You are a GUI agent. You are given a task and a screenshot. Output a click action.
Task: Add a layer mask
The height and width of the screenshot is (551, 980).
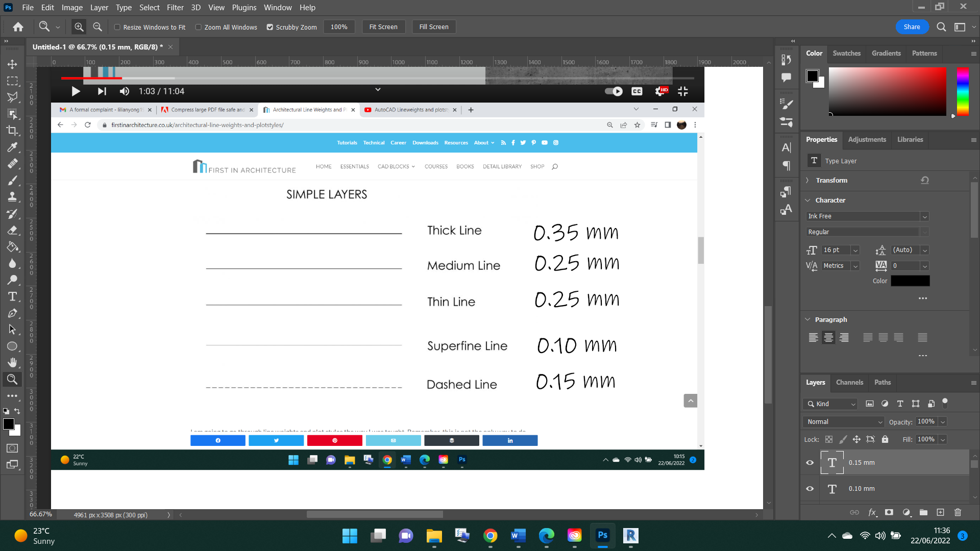889,512
